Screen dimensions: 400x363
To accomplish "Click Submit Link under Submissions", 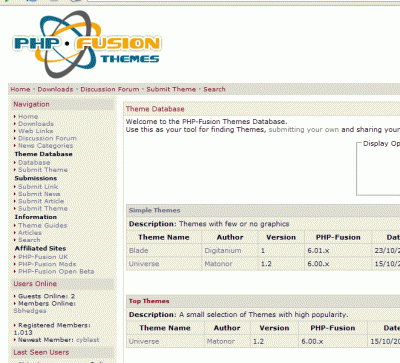I will click(38, 187).
